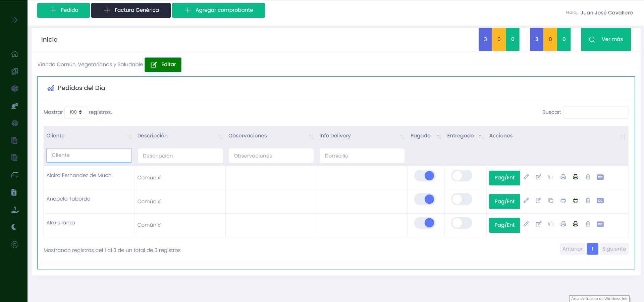644x302 pixels.
Task: Toggle Entregado switch for Alexis lanza
Action: click(x=462, y=223)
